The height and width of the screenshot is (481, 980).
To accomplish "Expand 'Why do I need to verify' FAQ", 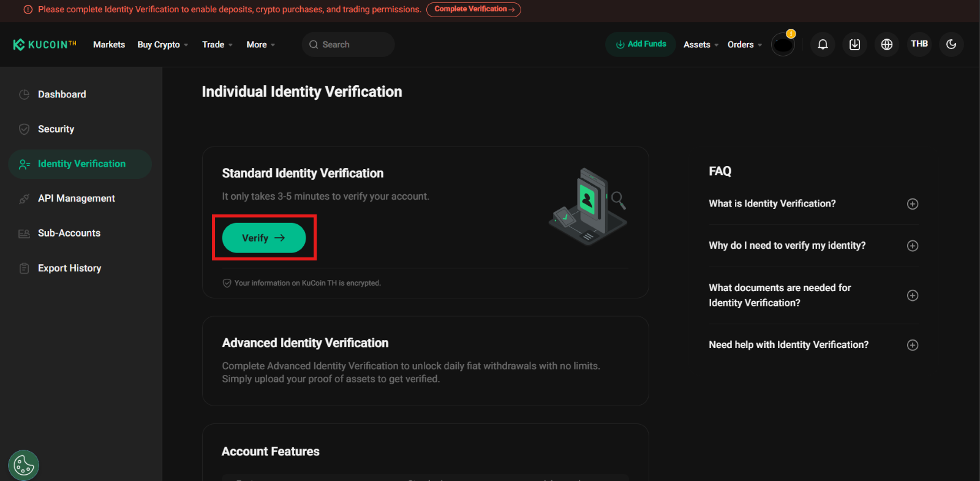I will pos(912,246).
